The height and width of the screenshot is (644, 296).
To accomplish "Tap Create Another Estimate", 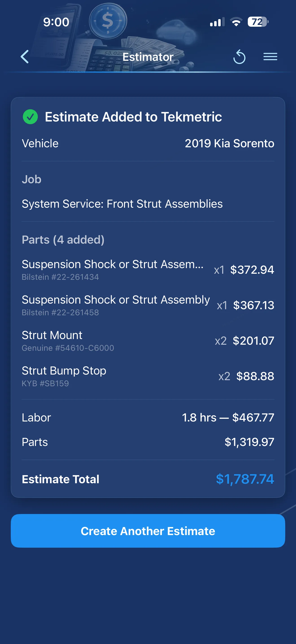I will [x=148, y=531].
